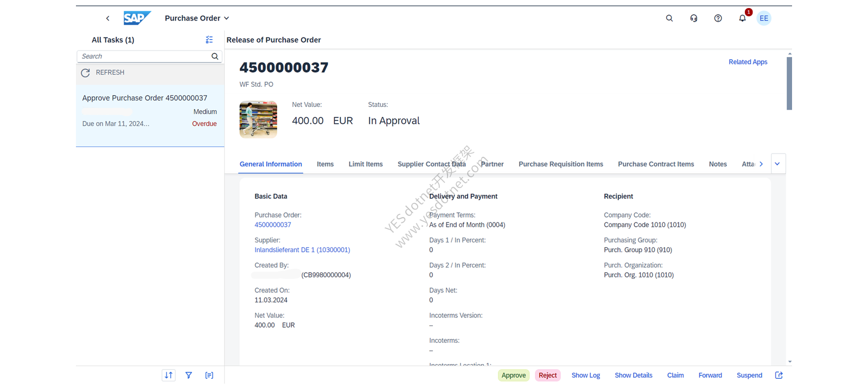The image size is (868, 389).
Task: Go back using the back arrow
Action: [107, 18]
